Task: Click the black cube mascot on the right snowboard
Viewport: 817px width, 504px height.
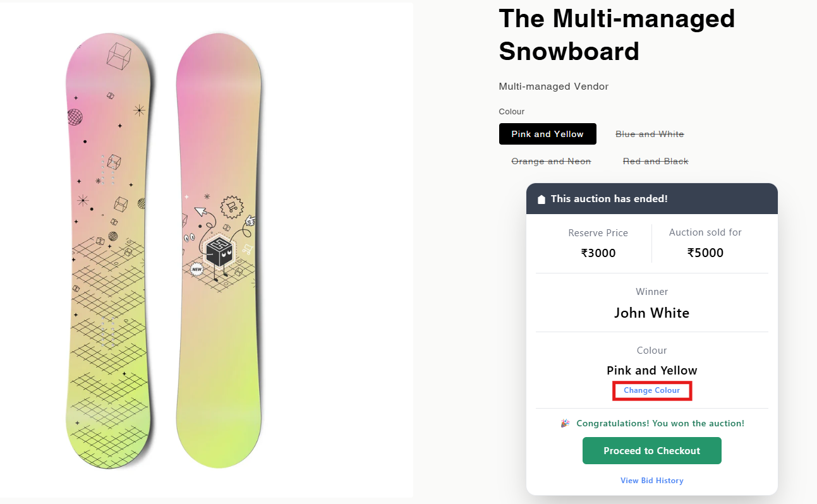Action: pos(219,251)
